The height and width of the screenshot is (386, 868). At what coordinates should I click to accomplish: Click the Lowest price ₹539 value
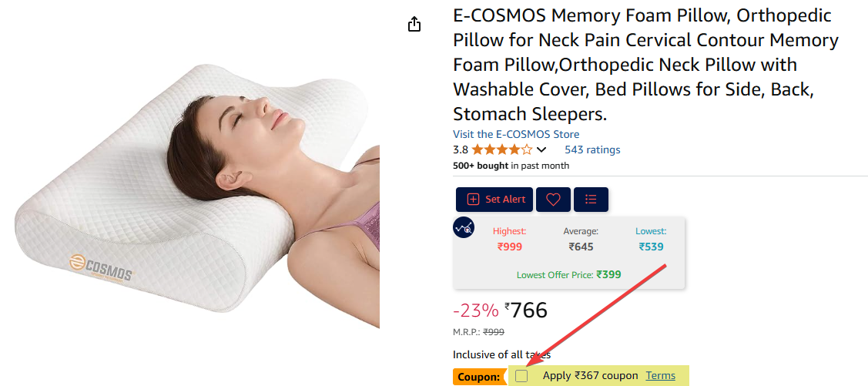click(x=651, y=247)
